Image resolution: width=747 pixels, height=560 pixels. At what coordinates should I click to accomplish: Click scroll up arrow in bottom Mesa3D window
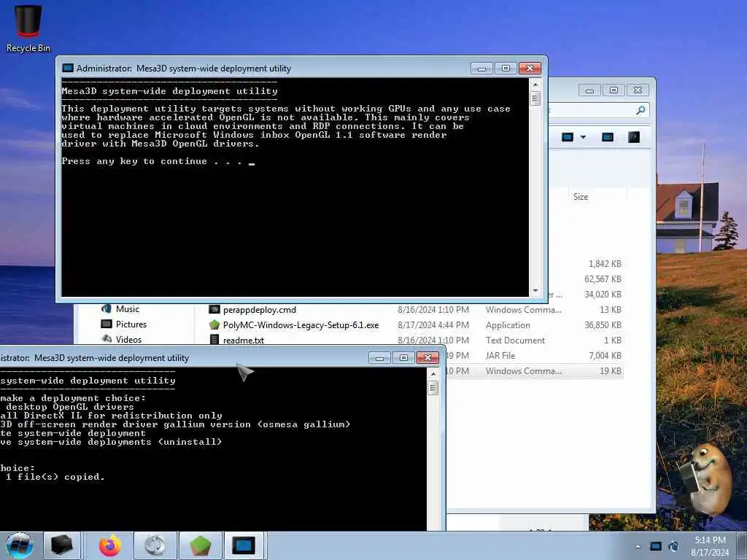tap(433, 374)
